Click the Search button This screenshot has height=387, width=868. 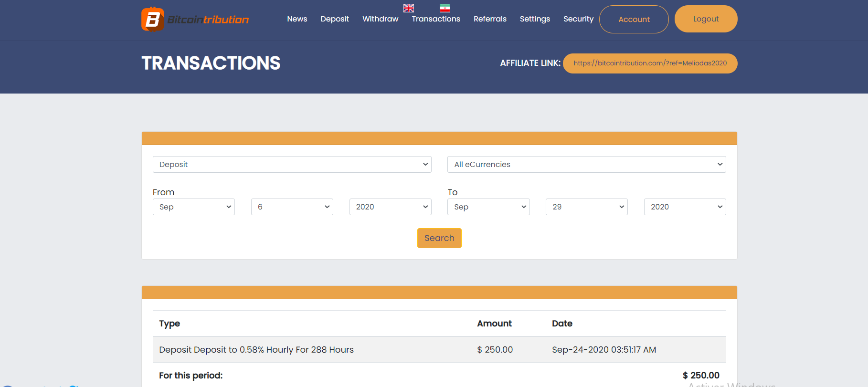click(439, 238)
